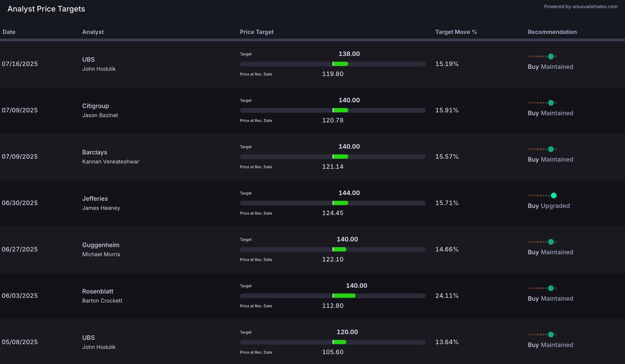625x364 pixels.
Task: Click the rating dot indicator for UBS 05/08/2025
Action: tap(542, 335)
